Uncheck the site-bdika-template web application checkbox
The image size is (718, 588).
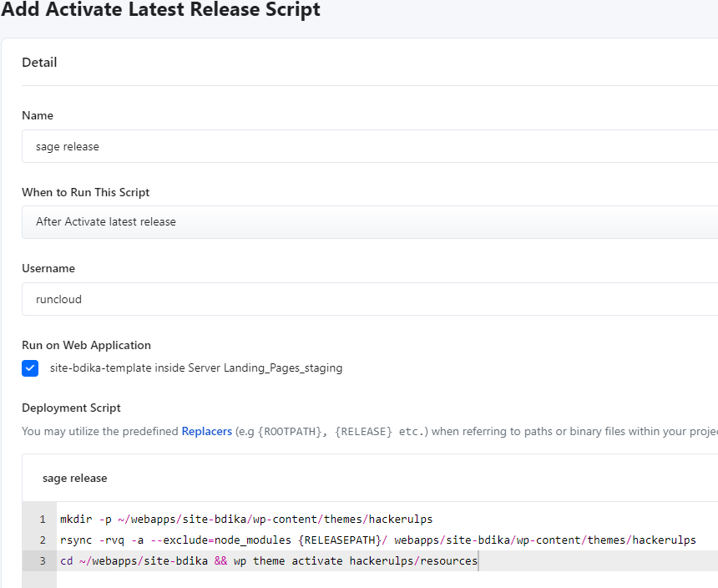30,367
